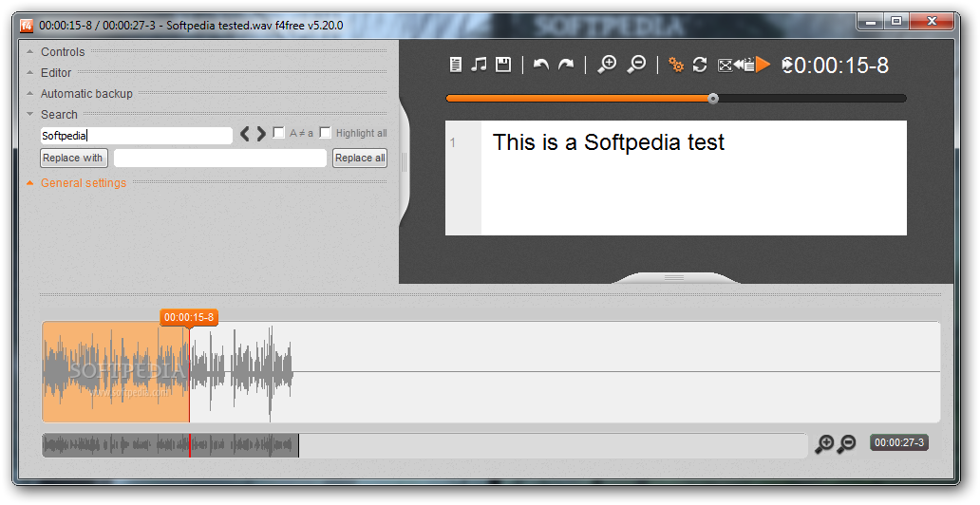Open a transcript document via page icon

point(456,65)
